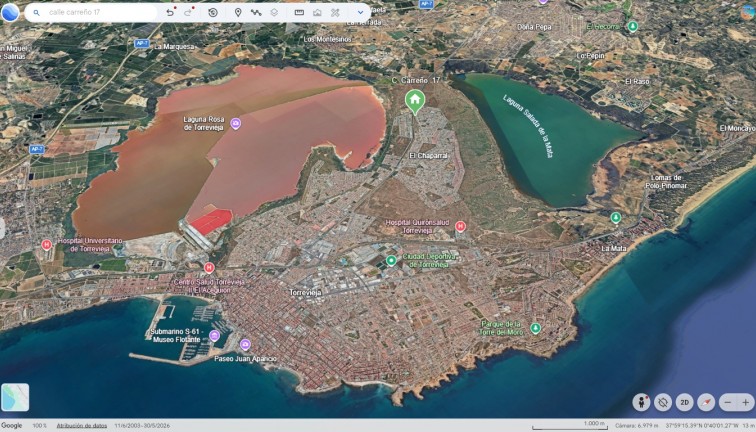
Task: Click the 'Lomas de Polo-Pinomar' label
Action: (666, 182)
